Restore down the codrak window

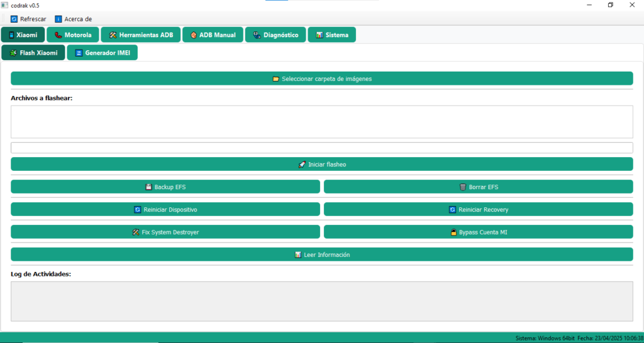pos(611,5)
